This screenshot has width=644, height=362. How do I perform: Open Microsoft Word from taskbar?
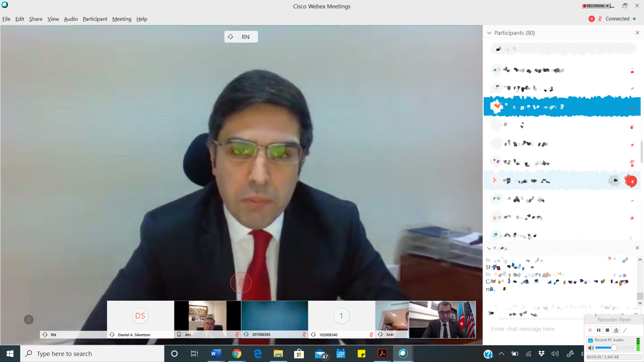216,354
